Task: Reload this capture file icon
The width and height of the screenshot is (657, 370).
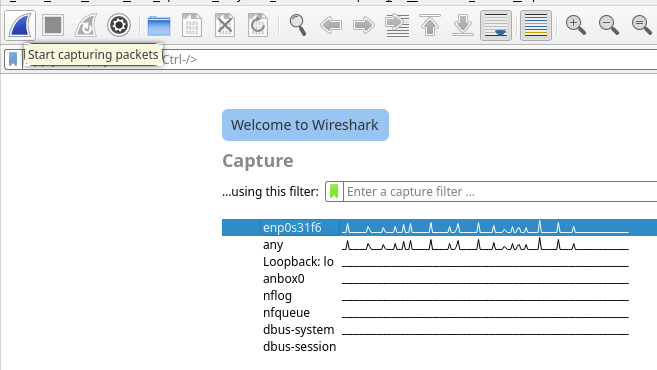Action: [x=258, y=25]
